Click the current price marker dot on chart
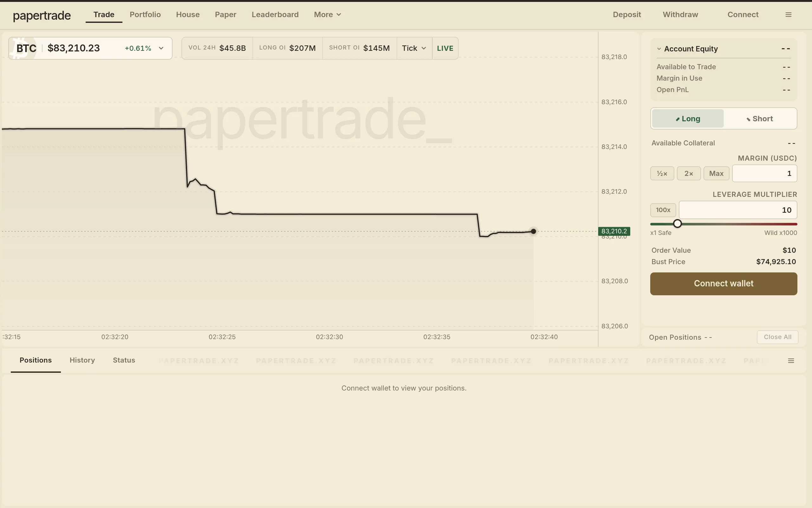The image size is (812, 508). pyautogui.click(x=533, y=231)
